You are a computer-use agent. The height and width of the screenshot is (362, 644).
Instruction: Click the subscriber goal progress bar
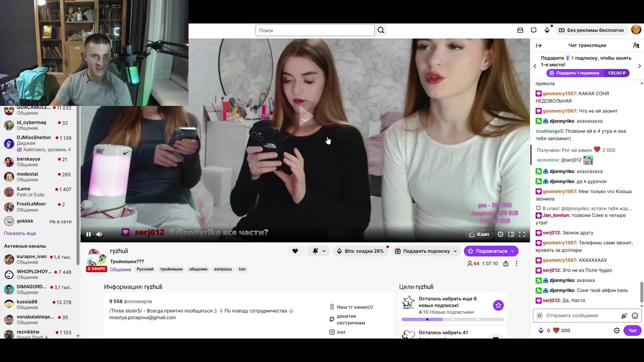452,319
